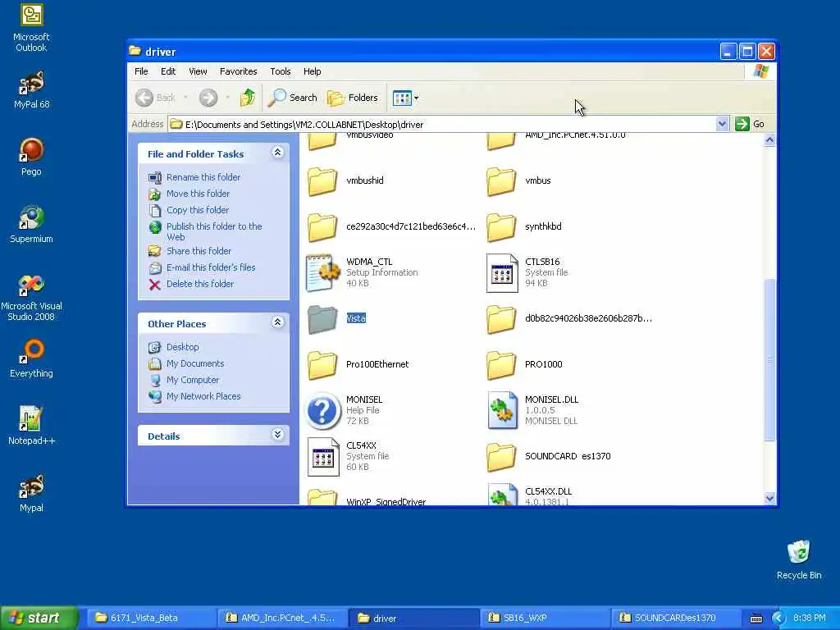Go to My Network Places link
The image size is (840, 630).
(203, 396)
